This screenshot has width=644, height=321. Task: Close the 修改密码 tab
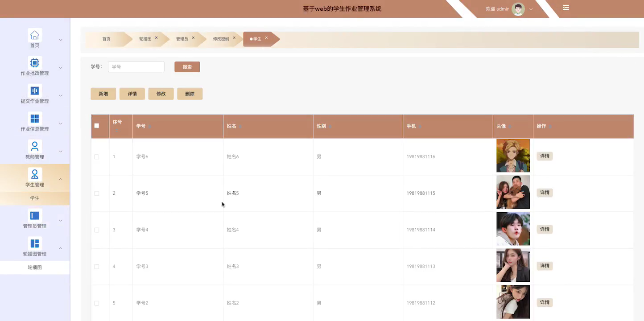234,38
